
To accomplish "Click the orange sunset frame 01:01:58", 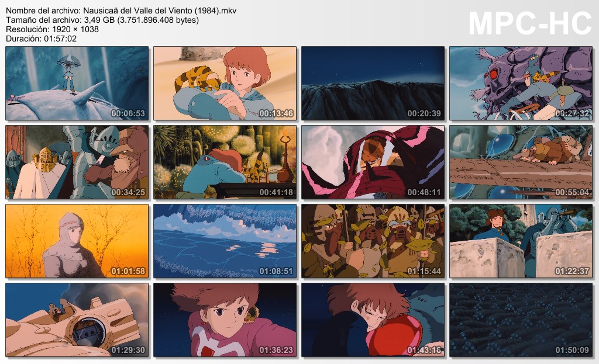I will click(77, 241).
